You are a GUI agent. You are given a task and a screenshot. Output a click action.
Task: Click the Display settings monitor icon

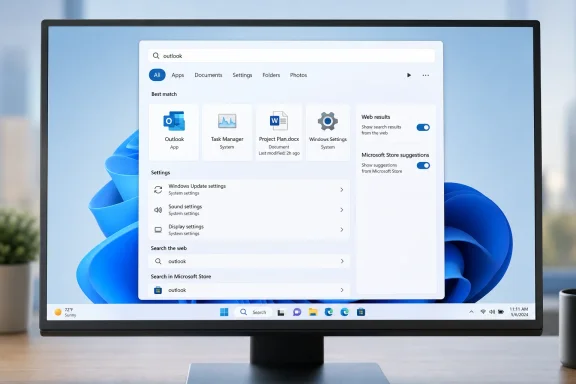coord(158,230)
